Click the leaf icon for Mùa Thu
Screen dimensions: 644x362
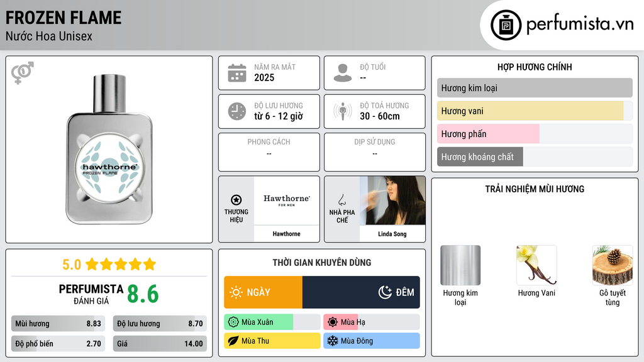click(233, 341)
